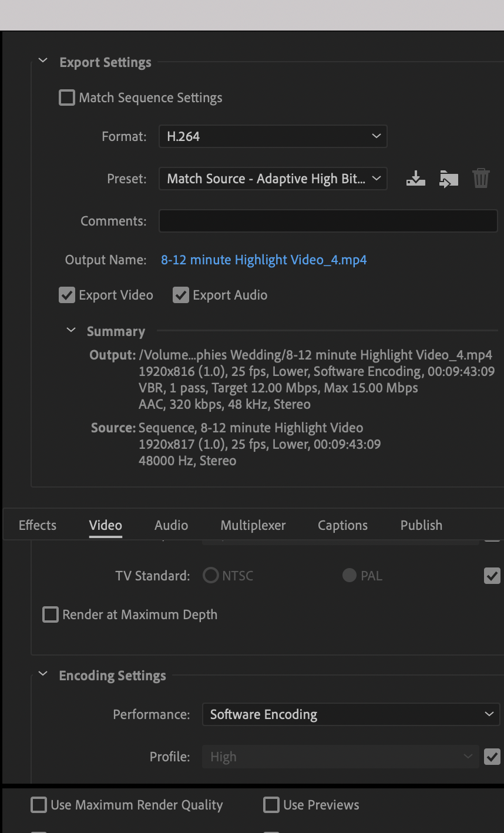Viewport: 504px width, 833px height.
Task: Enable the Use Previews checkbox
Action: pos(271,805)
